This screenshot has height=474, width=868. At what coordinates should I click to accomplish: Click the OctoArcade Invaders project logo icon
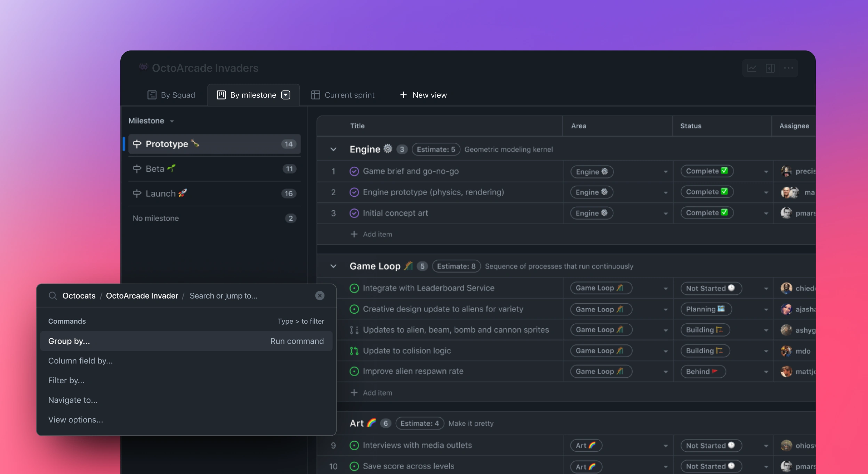click(x=143, y=67)
